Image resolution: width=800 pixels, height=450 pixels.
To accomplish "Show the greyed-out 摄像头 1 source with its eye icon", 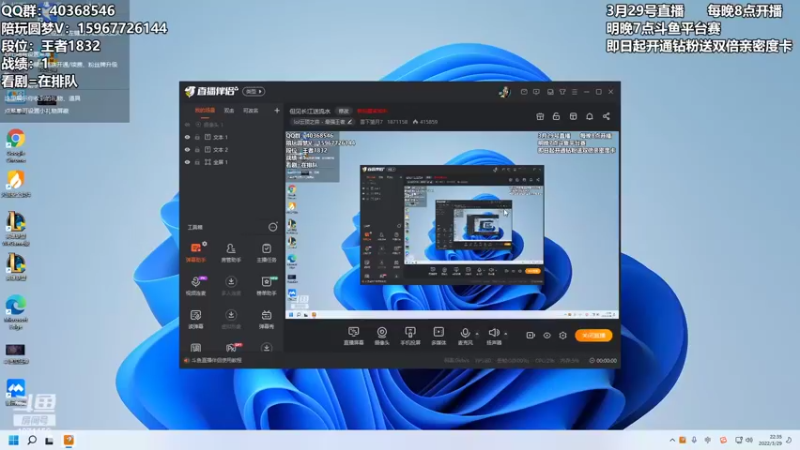I will point(187,124).
